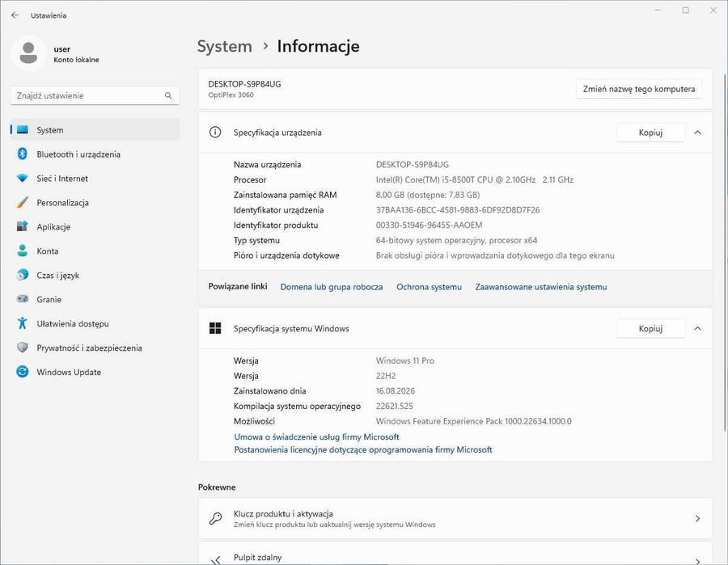This screenshot has width=728, height=565.
Task: Collapse the Specyfikacja systemu Windows section
Action: point(697,328)
